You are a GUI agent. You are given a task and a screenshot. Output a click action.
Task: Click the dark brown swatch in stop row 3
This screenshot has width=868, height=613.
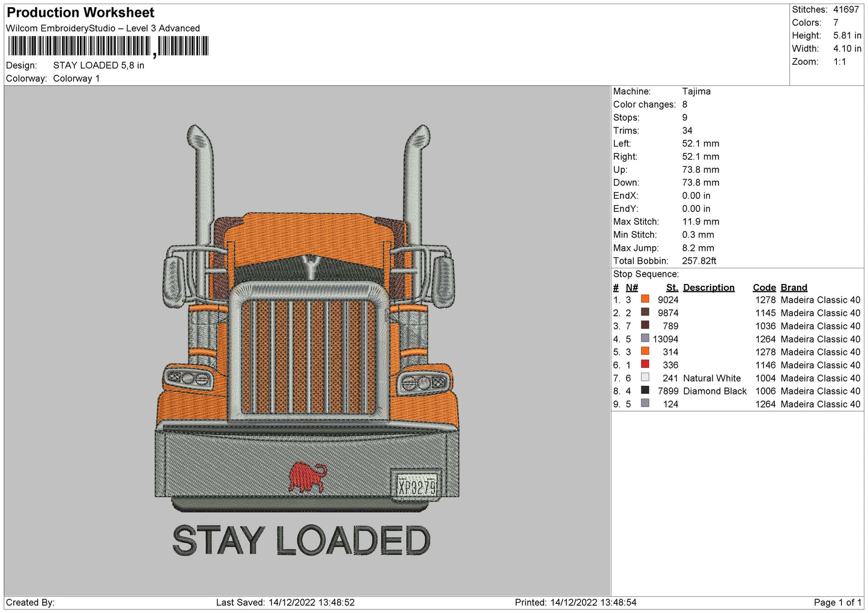645,325
